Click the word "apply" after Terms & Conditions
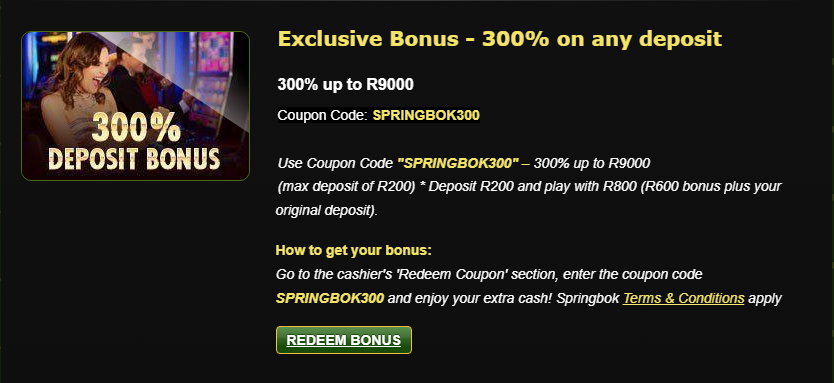 765,298
